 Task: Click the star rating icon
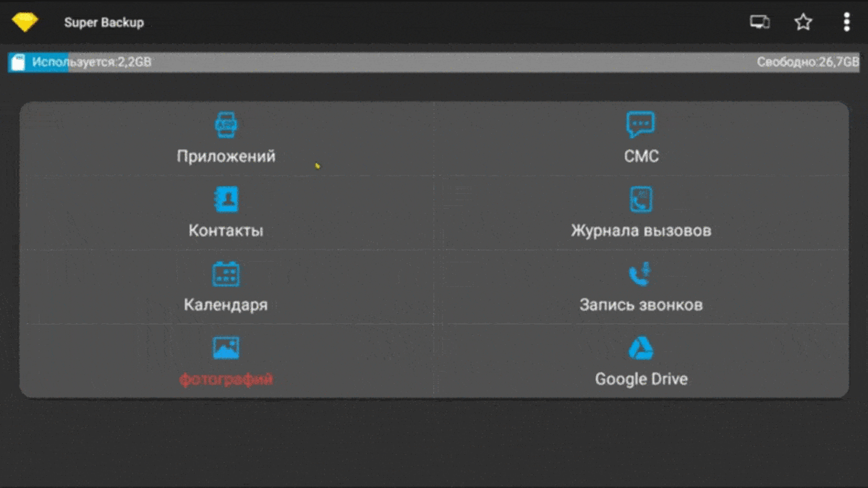[x=803, y=22]
